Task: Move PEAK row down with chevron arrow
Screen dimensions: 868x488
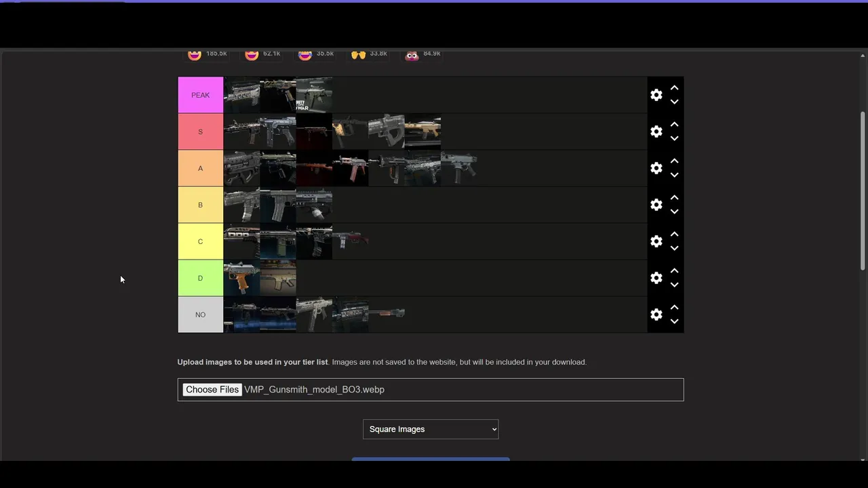Action: 674,102
